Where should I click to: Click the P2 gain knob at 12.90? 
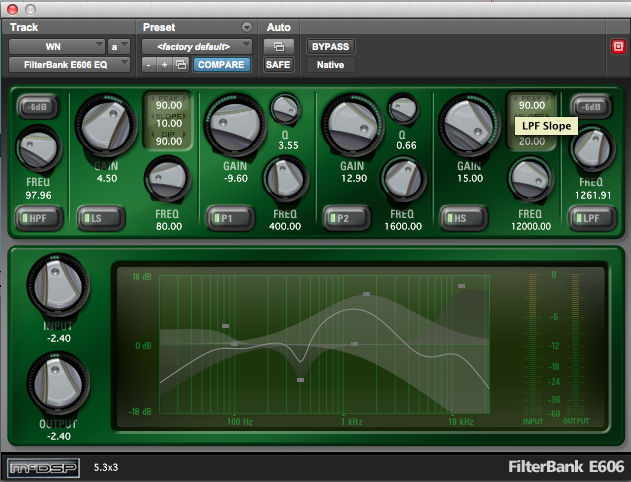[x=352, y=126]
